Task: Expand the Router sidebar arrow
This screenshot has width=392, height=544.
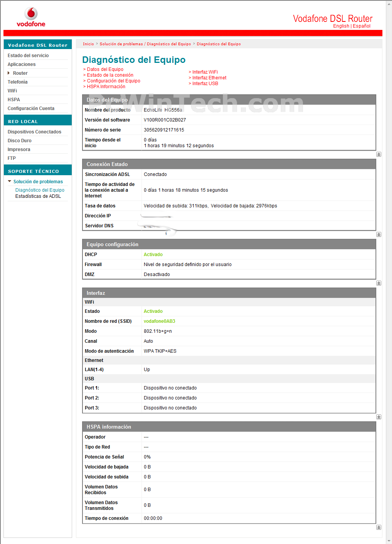Action: coord(9,73)
